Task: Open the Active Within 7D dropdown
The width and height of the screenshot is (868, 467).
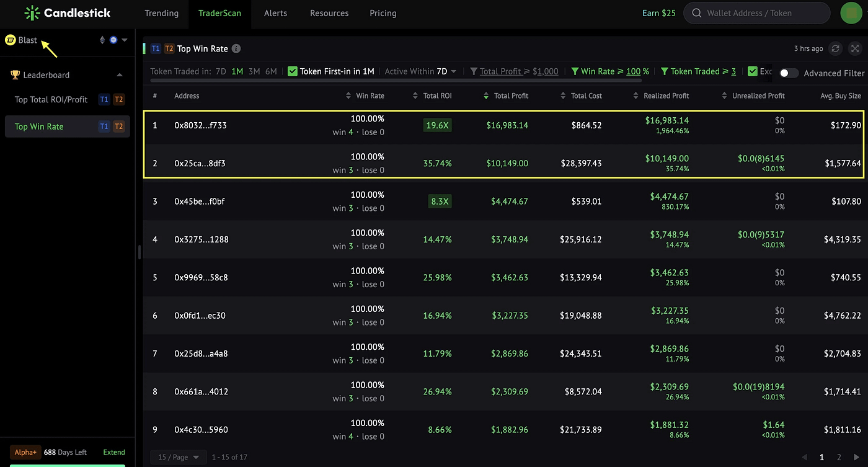Action: (421, 71)
